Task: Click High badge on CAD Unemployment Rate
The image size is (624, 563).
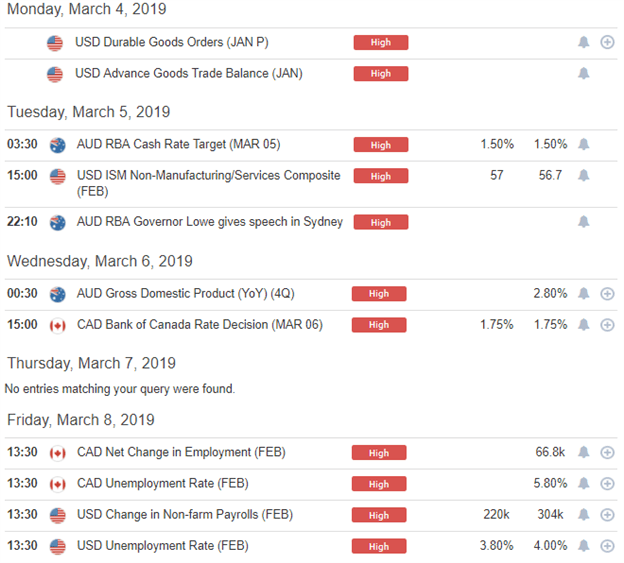Action: [x=379, y=484]
